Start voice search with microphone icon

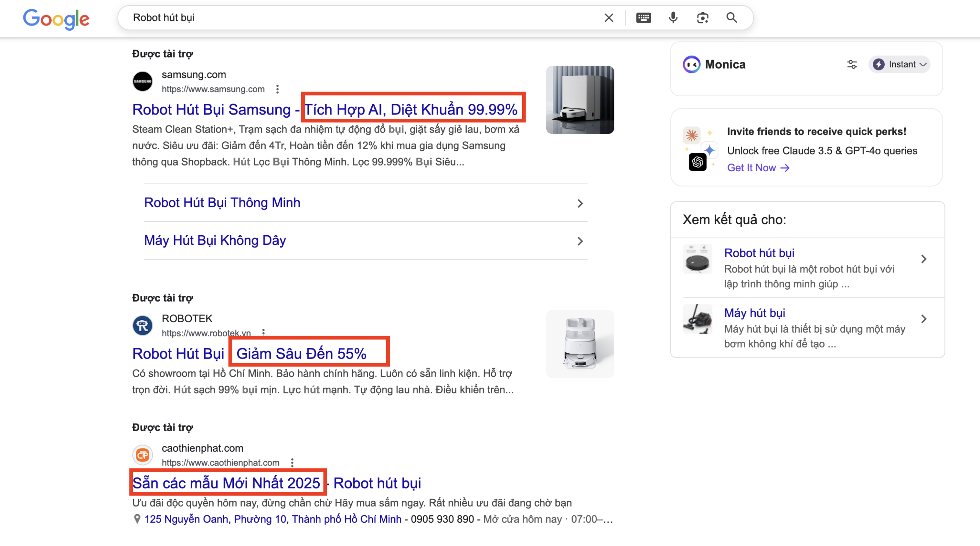[673, 18]
